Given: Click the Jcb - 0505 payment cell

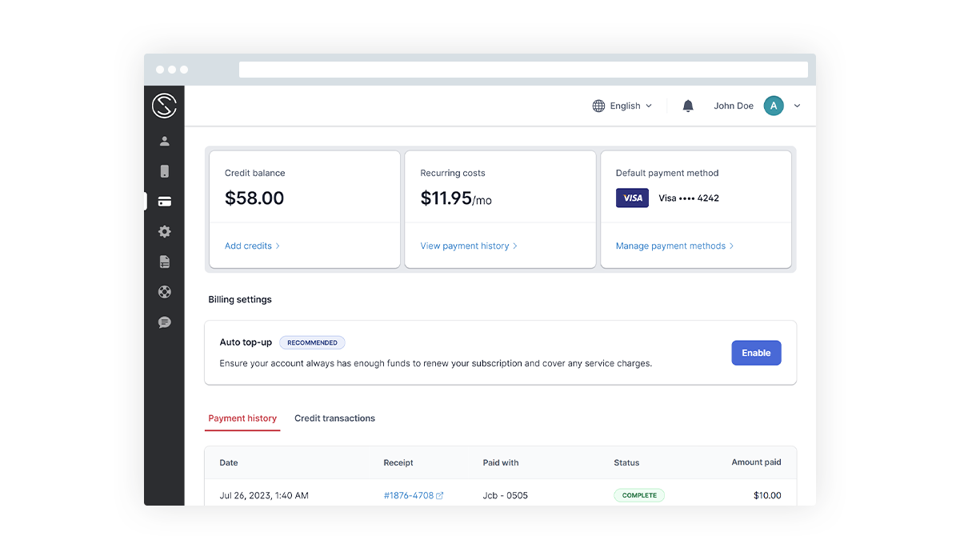Looking at the screenshot, I should click(506, 495).
